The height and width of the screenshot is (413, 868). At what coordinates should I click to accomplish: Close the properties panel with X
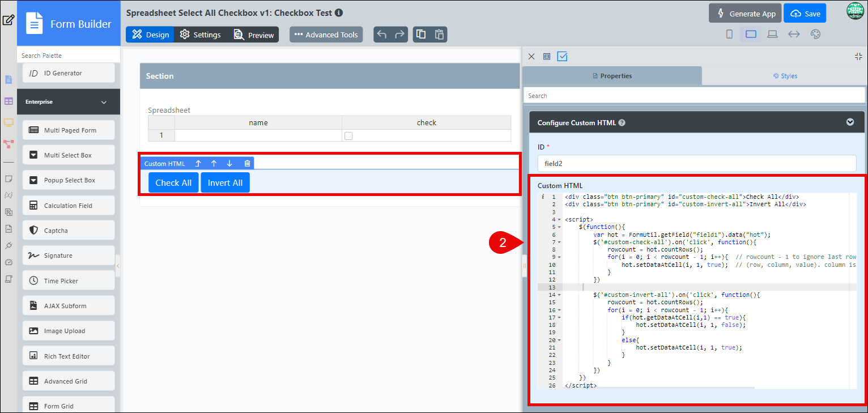[531, 56]
